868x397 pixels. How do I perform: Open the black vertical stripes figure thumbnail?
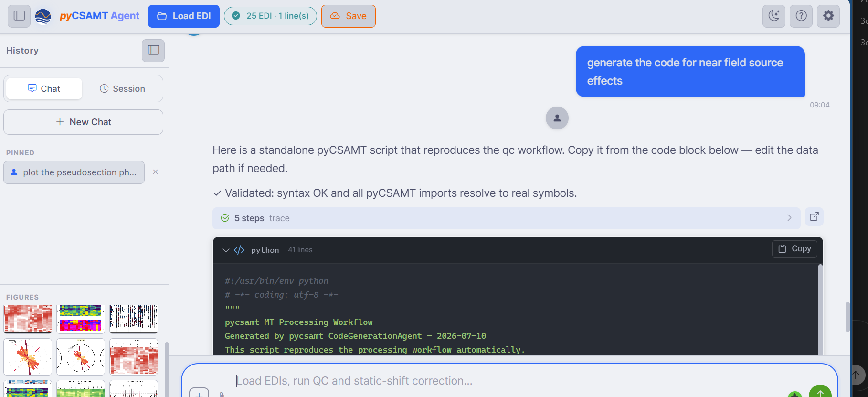134,319
